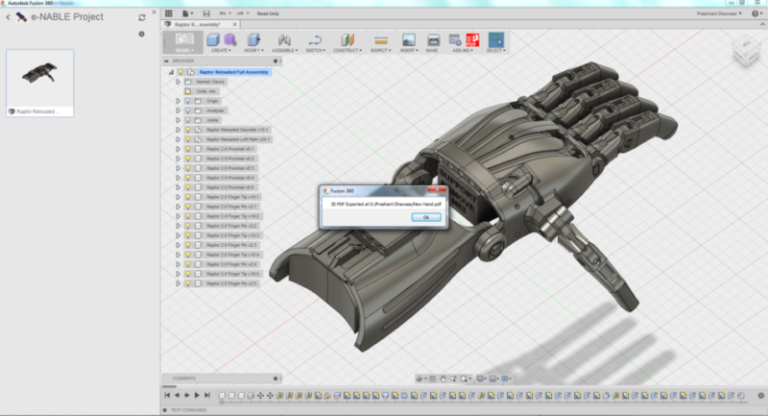Image resolution: width=768 pixels, height=416 pixels.
Task: Open the Raptor Reloaded file thumbnail
Action: (40, 83)
